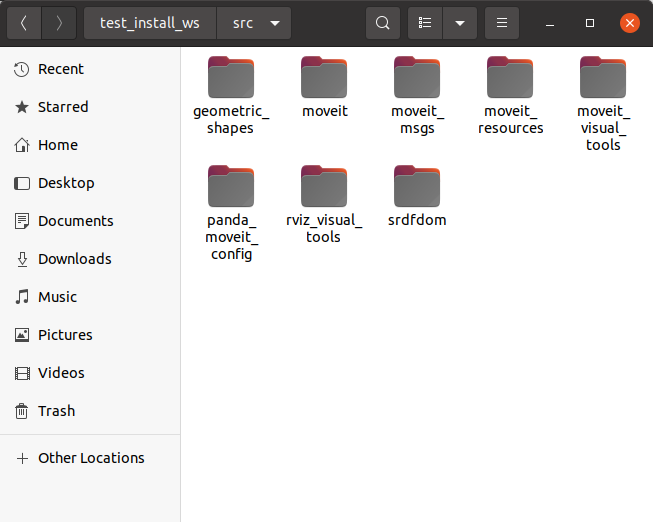Click the Documents sidebar icon
The width and height of the screenshot is (653, 522).
click(x=22, y=221)
